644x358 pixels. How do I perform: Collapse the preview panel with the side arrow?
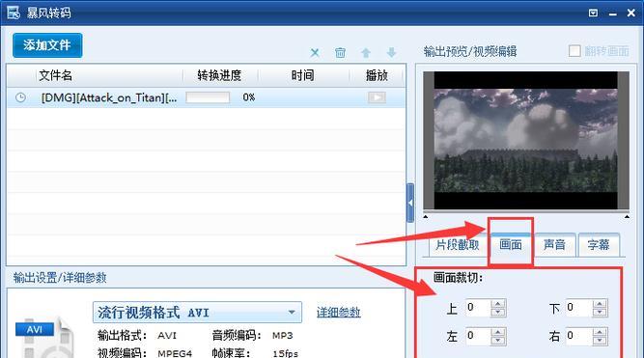(410, 203)
